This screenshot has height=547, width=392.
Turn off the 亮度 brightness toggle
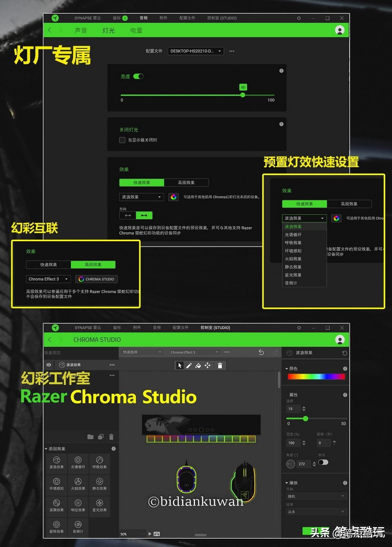click(139, 76)
